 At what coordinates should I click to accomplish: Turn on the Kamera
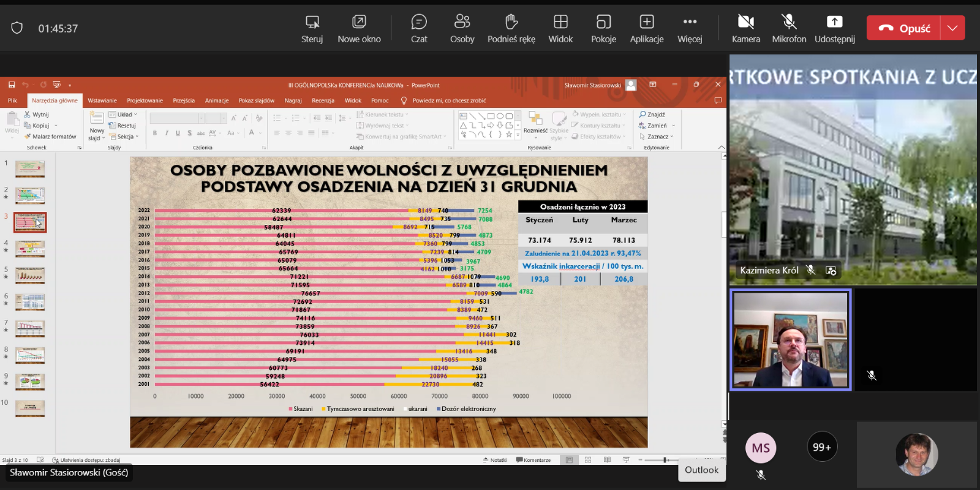click(745, 29)
